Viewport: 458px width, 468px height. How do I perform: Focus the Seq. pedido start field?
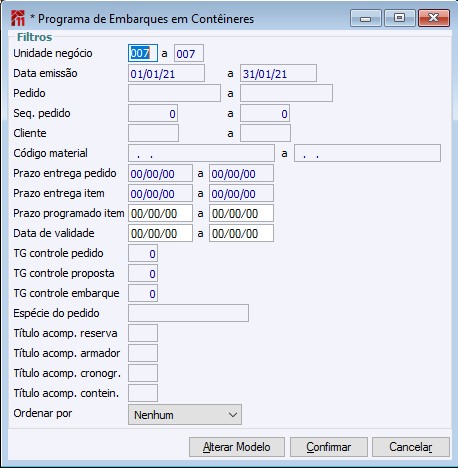pos(153,113)
